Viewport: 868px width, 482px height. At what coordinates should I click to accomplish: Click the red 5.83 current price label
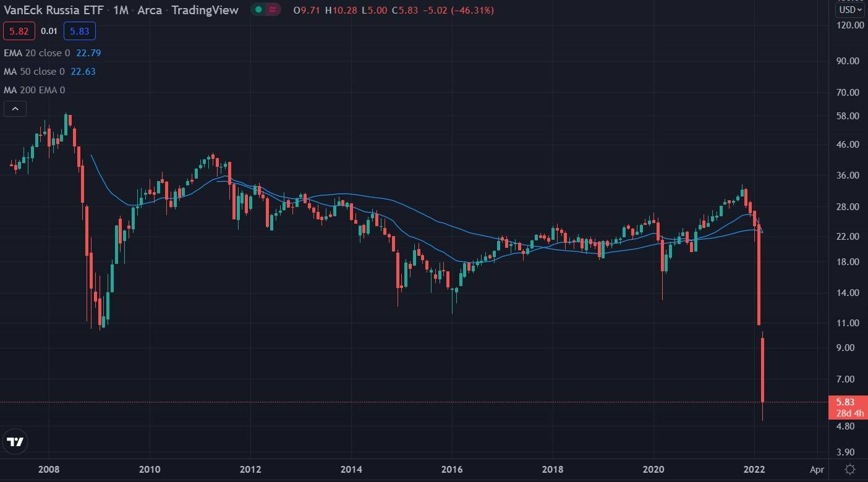[845, 402]
